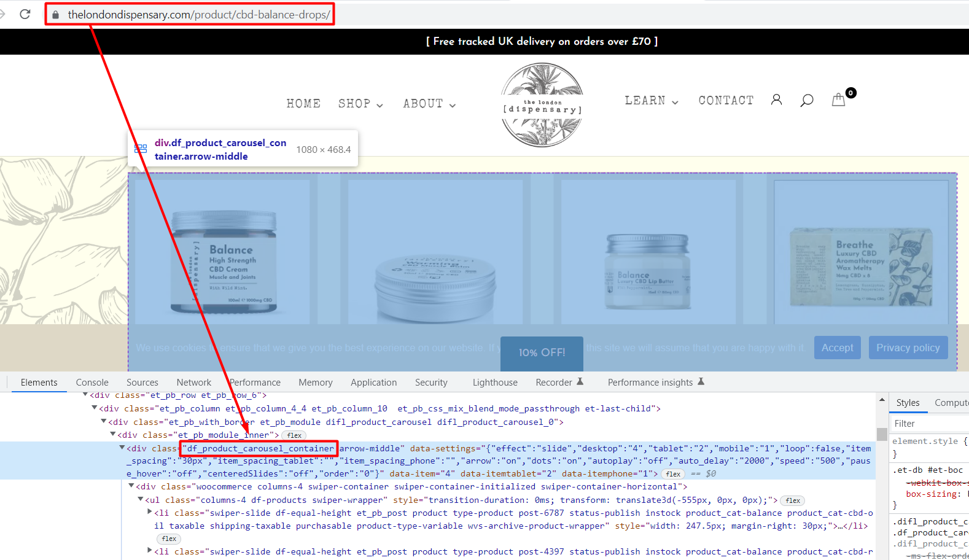The height and width of the screenshot is (560, 969).
Task: Select the box-sizing property in Styles
Action: pos(933,494)
